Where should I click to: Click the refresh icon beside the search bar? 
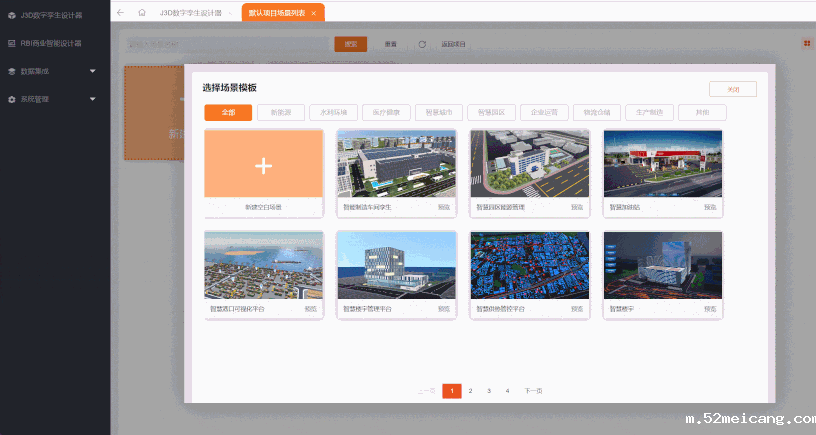[422, 44]
